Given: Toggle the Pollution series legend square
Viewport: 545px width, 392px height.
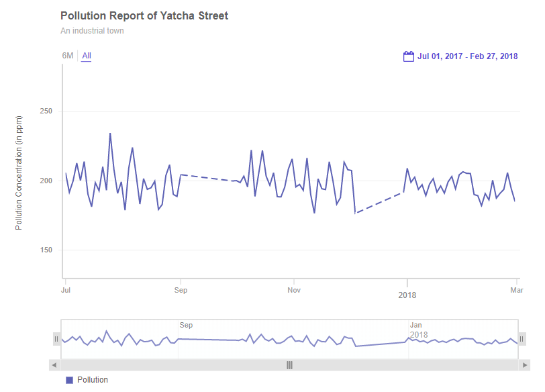Looking at the screenshot, I should click(69, 380).
